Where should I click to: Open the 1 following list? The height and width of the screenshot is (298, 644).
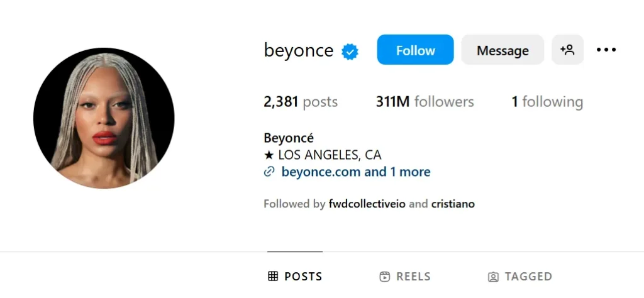[547, 102]
